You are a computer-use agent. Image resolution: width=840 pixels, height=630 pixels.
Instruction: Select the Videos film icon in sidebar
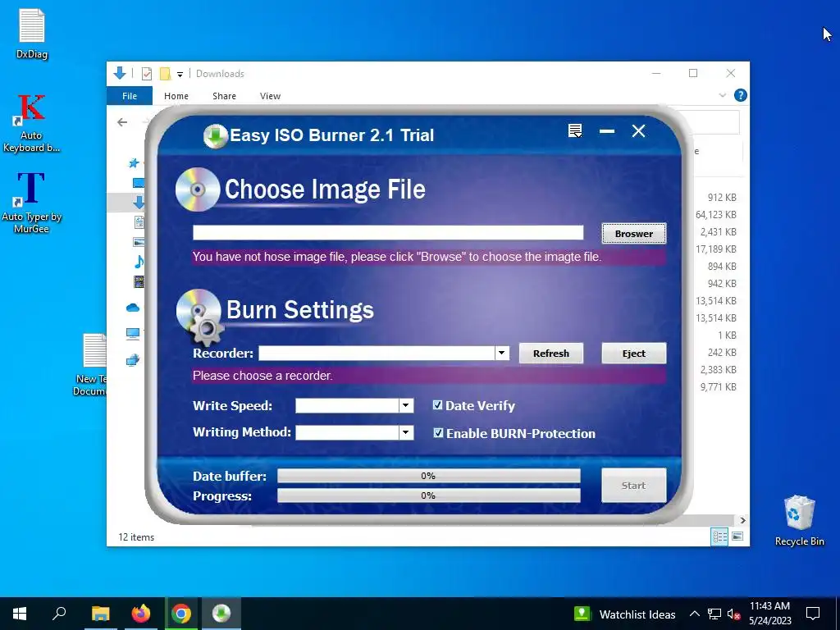(139, 281)
